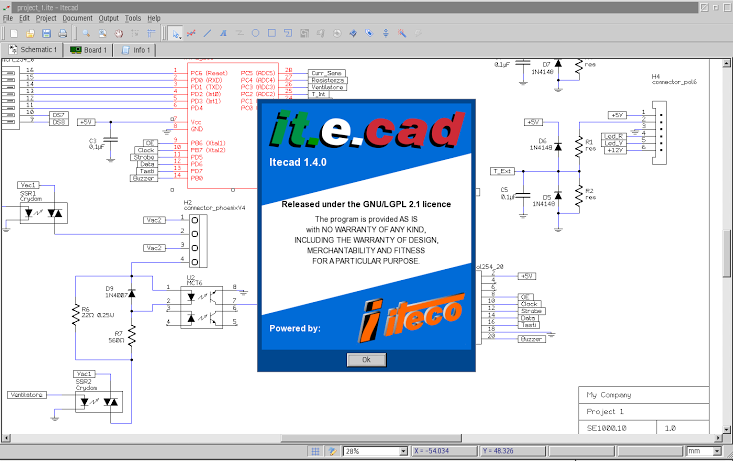Click the power ground symbol icon
This screenshot has height=461, width=733.
(386, 33)
